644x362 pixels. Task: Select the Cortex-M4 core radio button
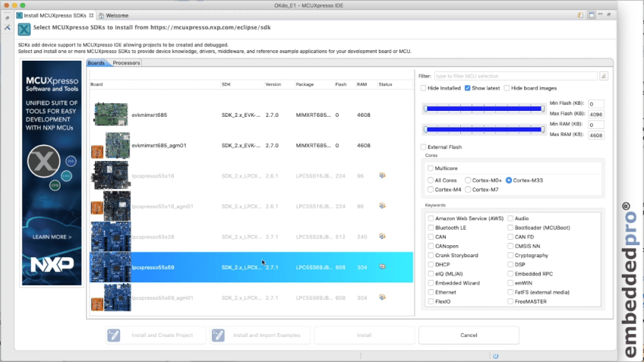[x=431, y=190]
